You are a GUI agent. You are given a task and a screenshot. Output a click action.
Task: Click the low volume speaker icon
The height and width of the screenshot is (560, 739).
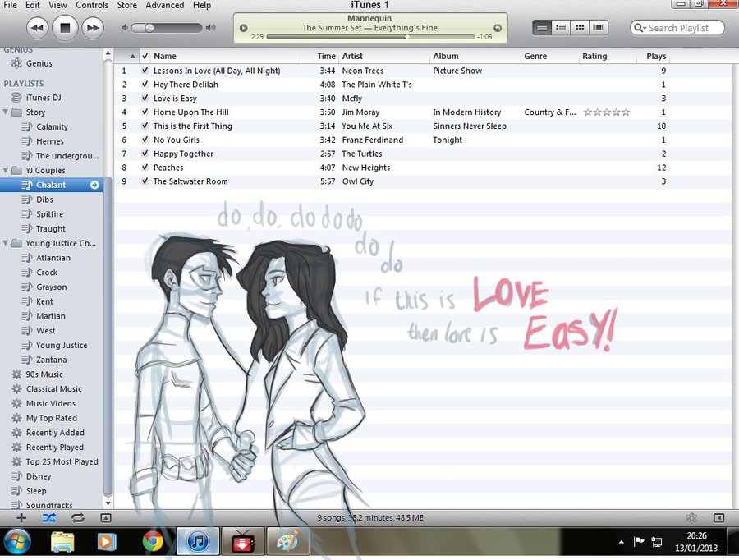point(125,28)
